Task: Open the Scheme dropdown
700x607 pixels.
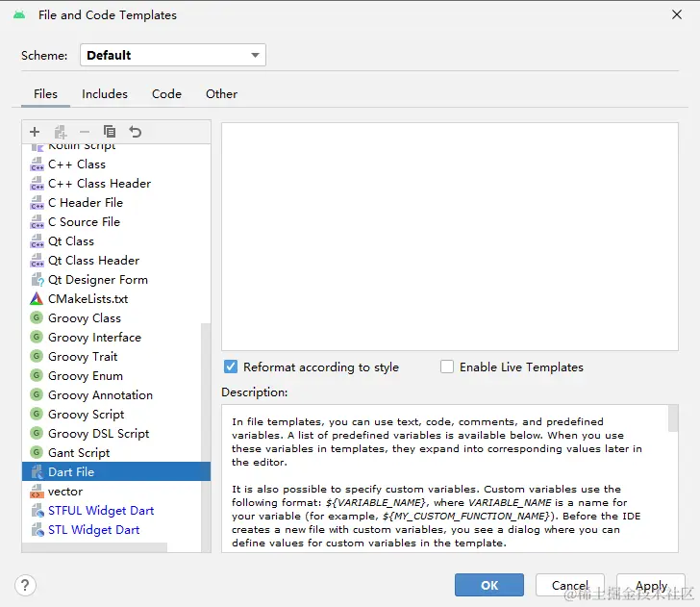Action: (x=173, y=55)
